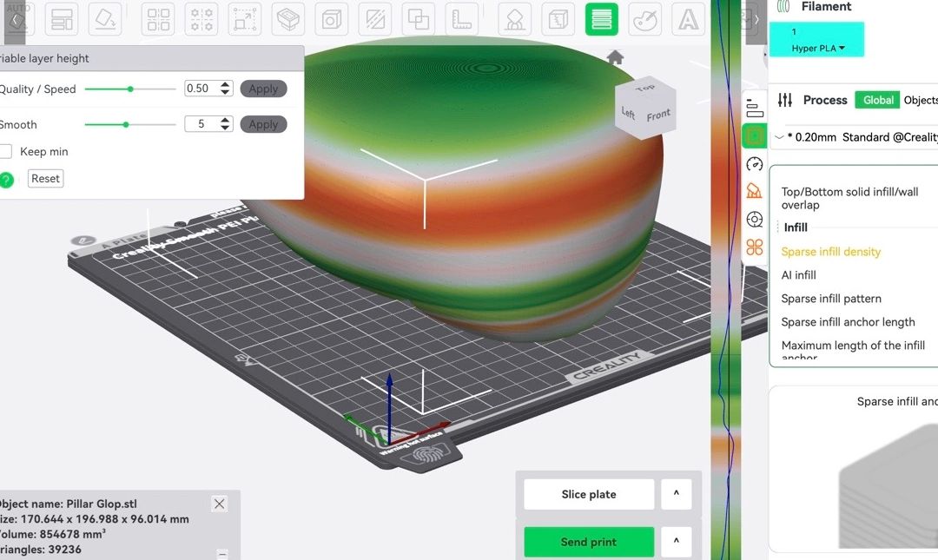The width and height of the screenshot is (938, 560).
Task: Open the 0.20mm Standard process preset dropdown
Action: 855,137
